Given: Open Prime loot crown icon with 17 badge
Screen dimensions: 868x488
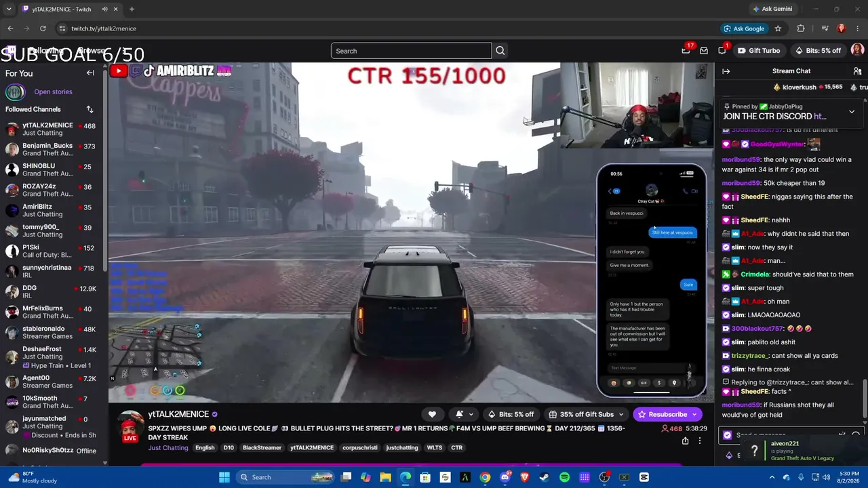Looking at the screenshot, I should (x=686, y=50).
